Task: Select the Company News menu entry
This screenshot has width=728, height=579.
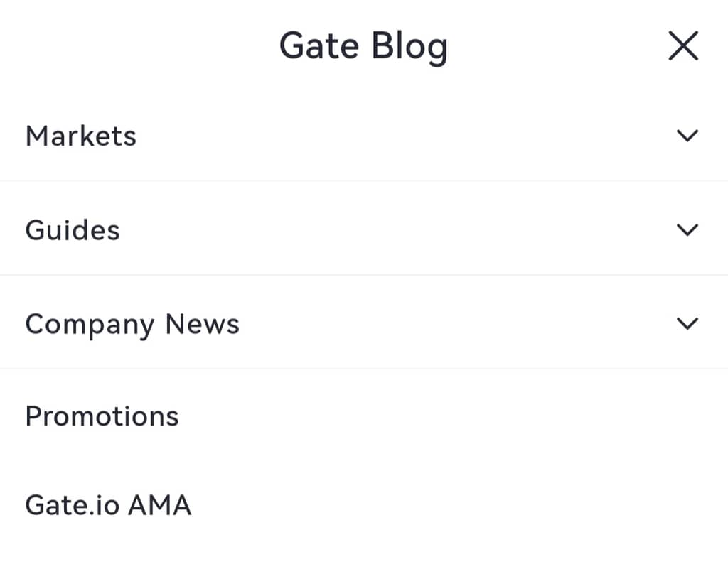Action: tap(132, 325)
